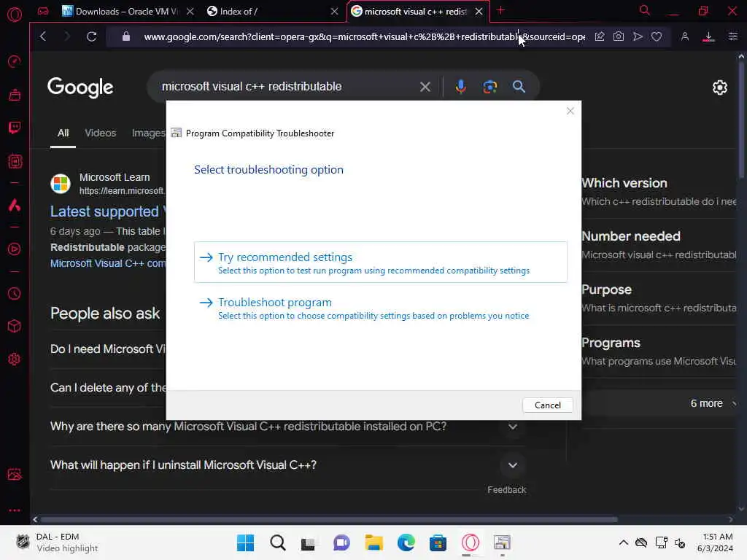Screen dimensions: 747x560
Task: Open the downloads toolbar icon
Action: coord(708,36)
